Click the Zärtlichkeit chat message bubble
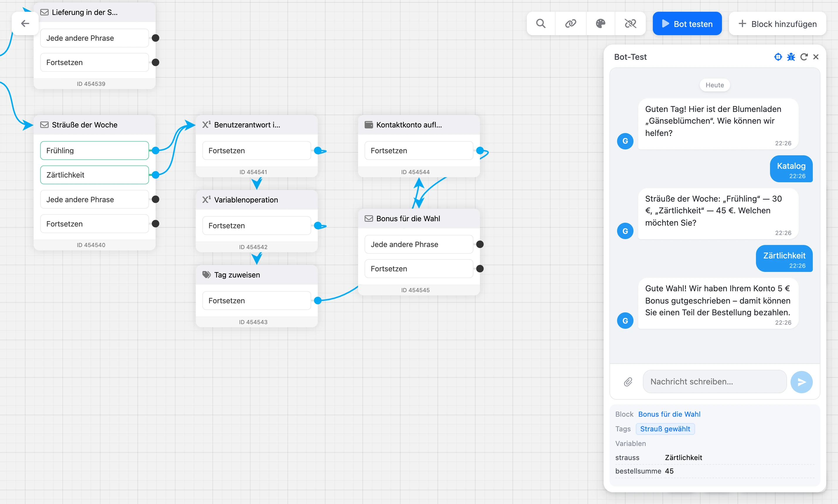This screenshot has width=838, height=504. (784, 259)
